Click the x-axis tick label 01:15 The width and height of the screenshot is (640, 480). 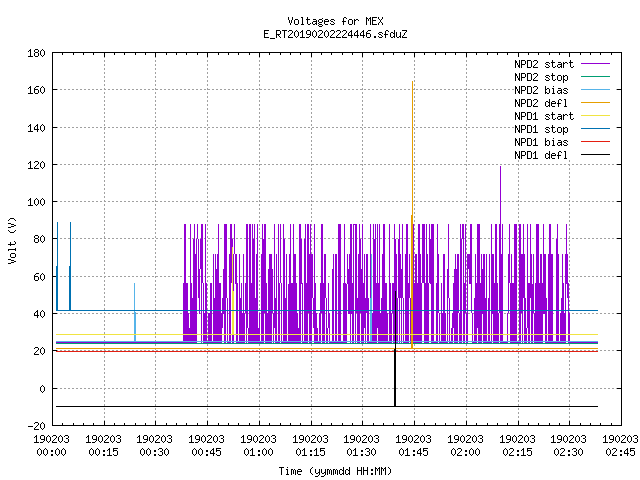[x=311, y=452]
